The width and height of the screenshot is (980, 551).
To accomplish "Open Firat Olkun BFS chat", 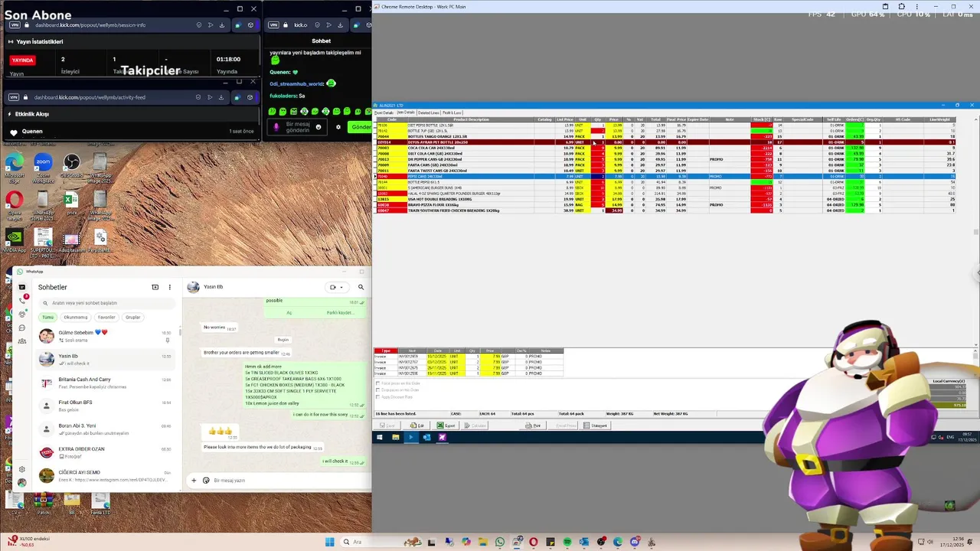I will click(x=107, y=406).
